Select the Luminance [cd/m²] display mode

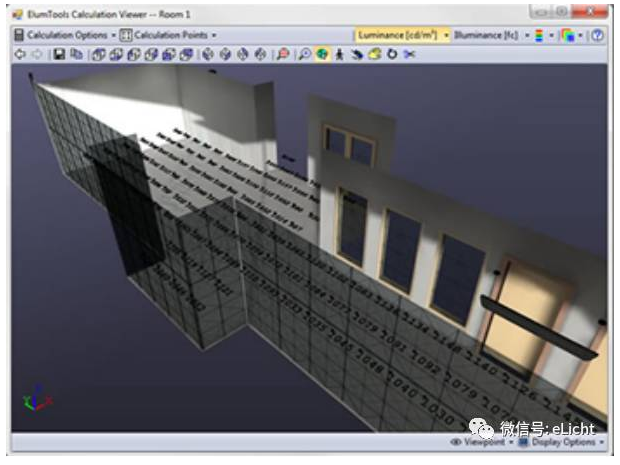[398, 35]
